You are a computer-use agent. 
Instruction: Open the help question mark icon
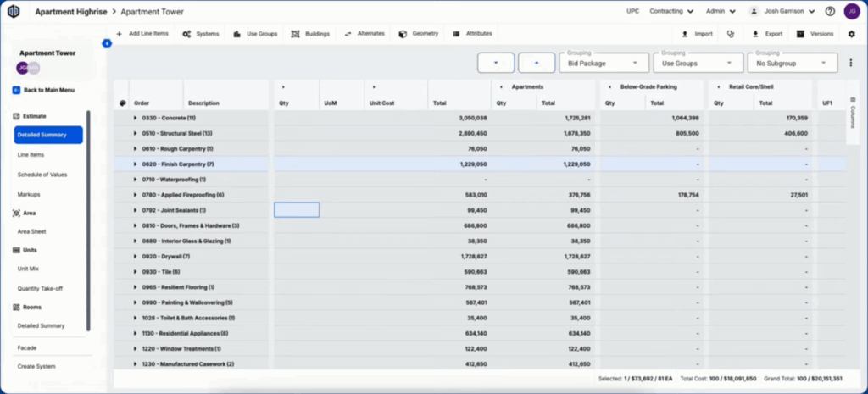[830, 11]
